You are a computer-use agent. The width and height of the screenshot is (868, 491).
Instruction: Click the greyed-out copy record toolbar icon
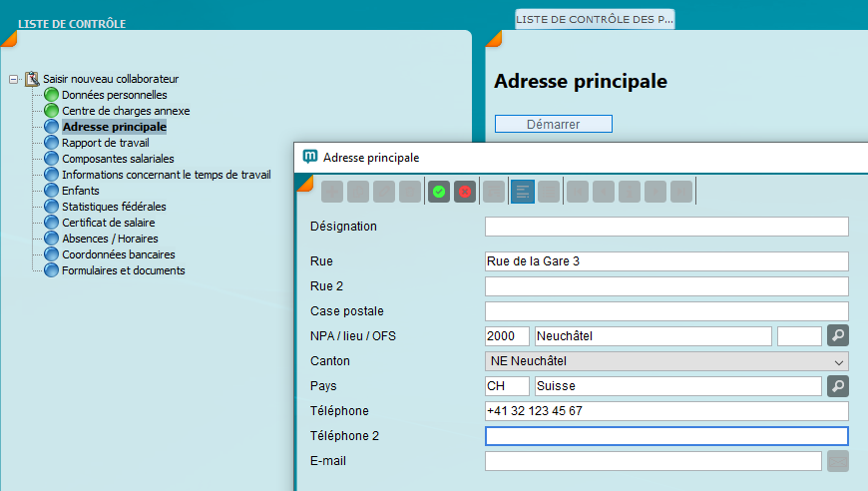pos(358,192)
